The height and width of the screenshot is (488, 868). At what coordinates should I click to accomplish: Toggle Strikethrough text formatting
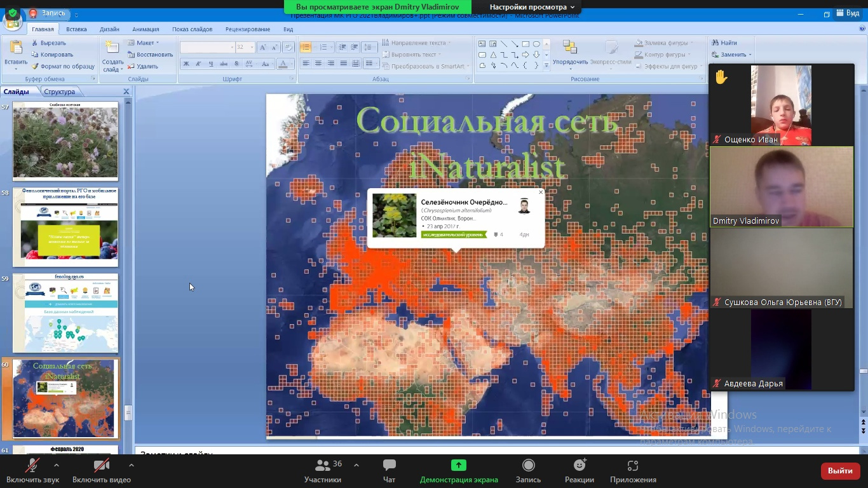coord(224,64)
